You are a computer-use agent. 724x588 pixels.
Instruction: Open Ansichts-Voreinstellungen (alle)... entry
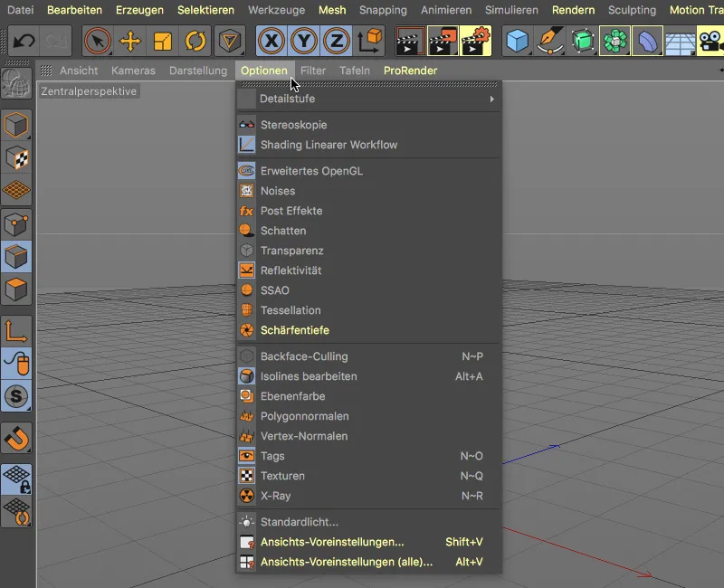(368, 562)
